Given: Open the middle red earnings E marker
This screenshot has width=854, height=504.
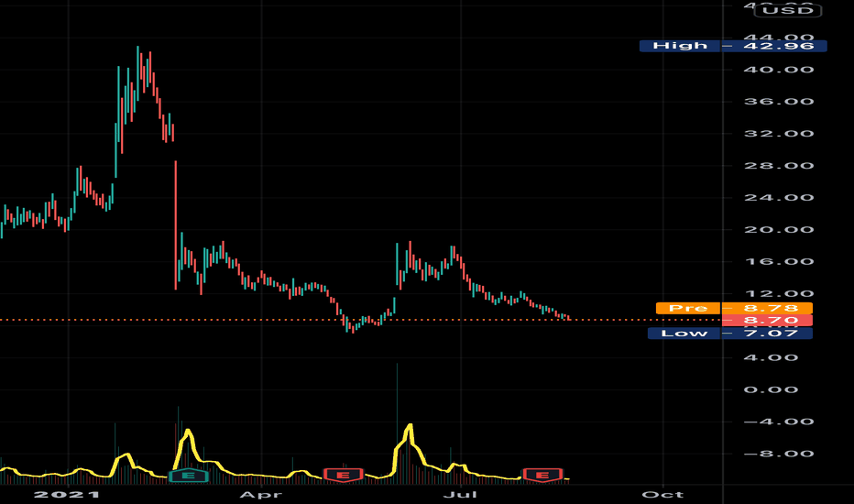Looking at the screenshot, I should tap(343, 476).
